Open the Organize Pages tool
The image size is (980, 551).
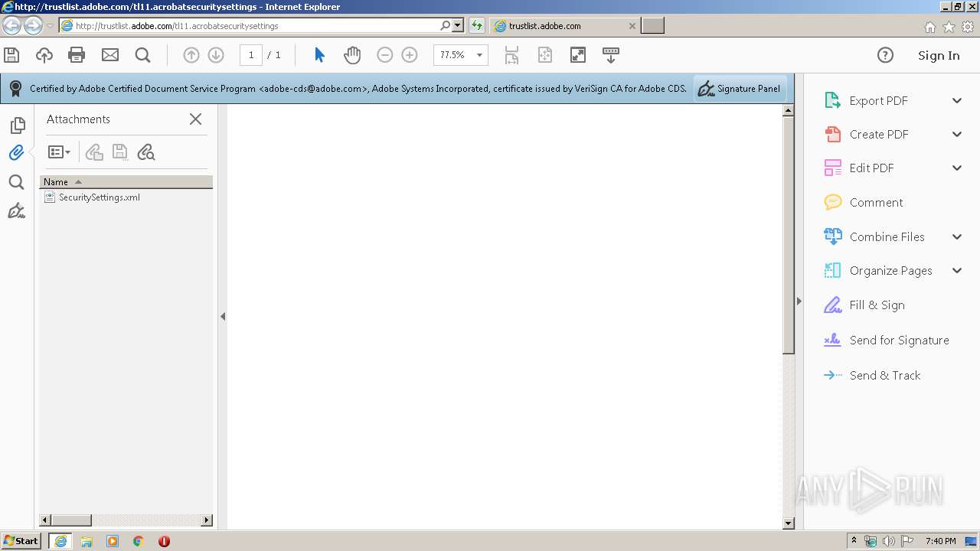890,270
